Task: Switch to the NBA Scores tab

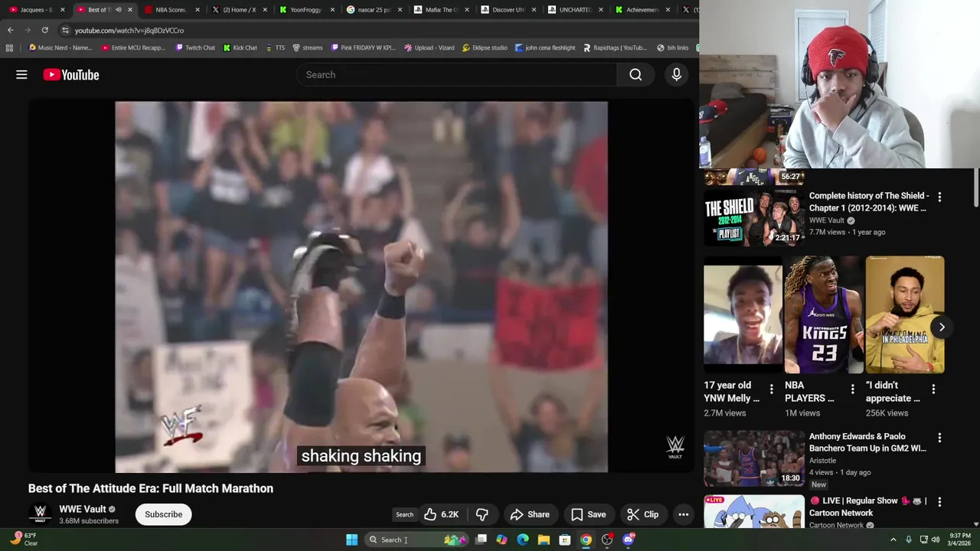Action: tap(170, 10)
